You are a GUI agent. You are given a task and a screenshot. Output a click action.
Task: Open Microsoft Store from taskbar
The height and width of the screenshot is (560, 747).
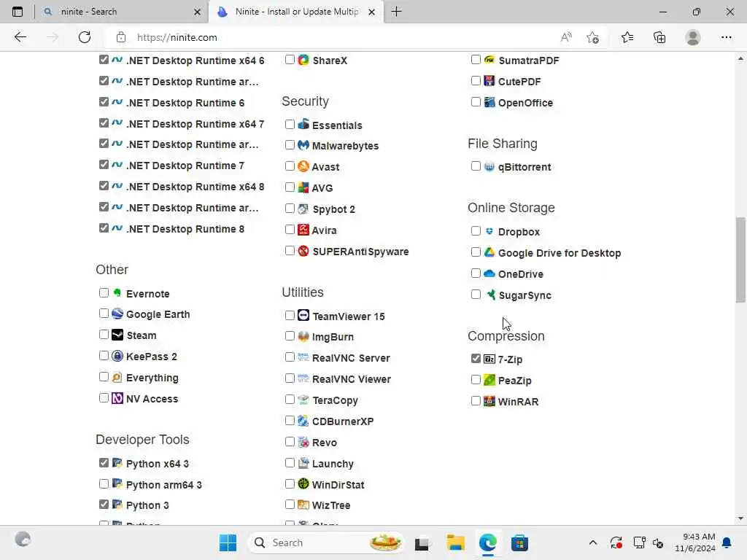[x=519, y=542]
